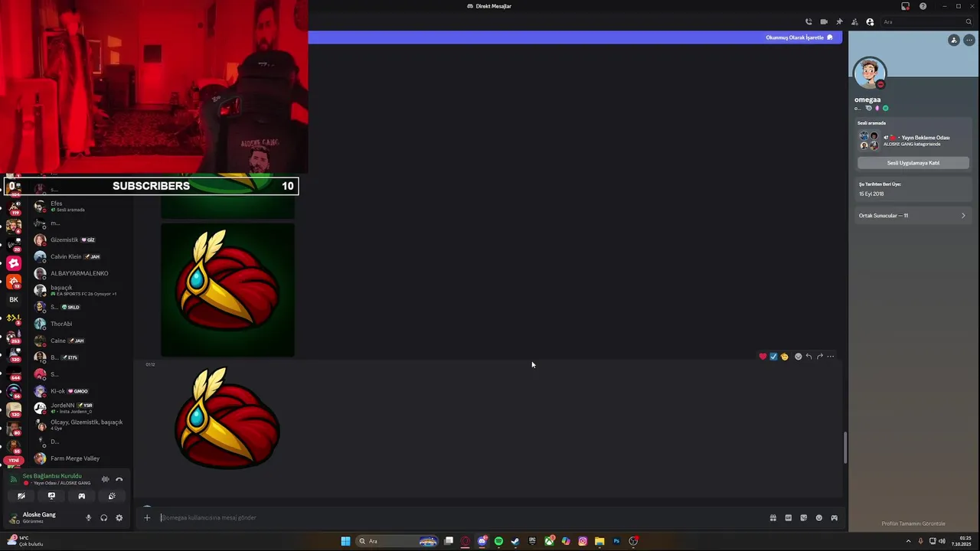The height and width of the screenshot is (551, 980).
Task: Open profile more options (three dots)
Action: 969,40
